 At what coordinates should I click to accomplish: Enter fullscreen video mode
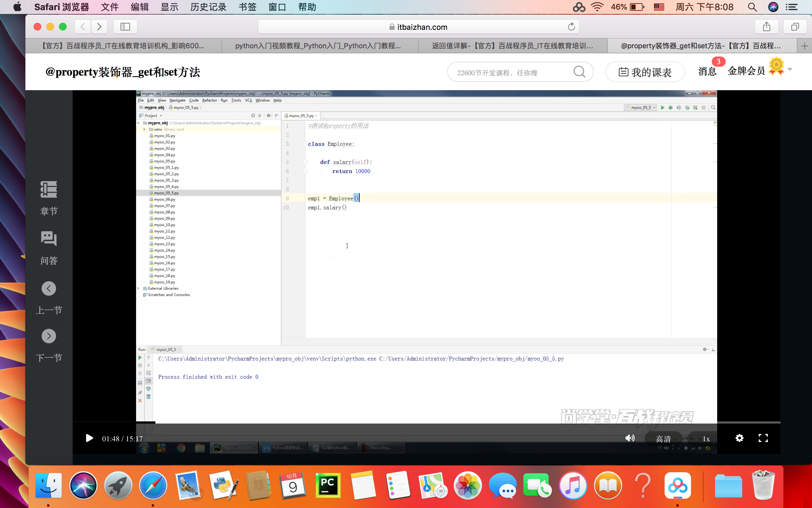[763, 438]
